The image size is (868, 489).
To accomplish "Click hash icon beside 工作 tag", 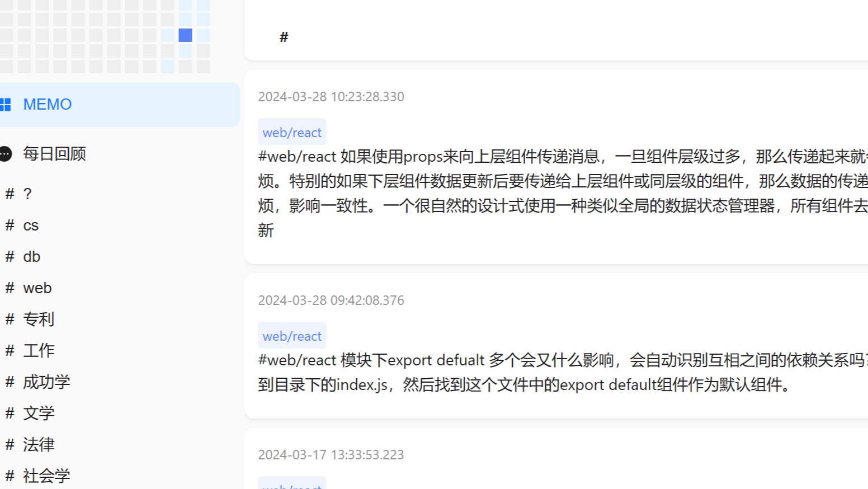I will tap(10, 351).
